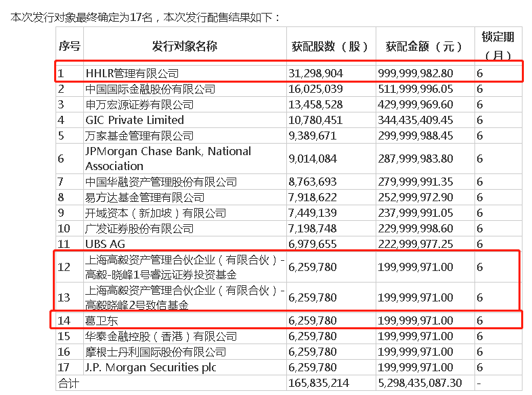Select the 锁定期（月） column header
The image size is (532, 395).
pyautogui.click(x=497, y=45)
